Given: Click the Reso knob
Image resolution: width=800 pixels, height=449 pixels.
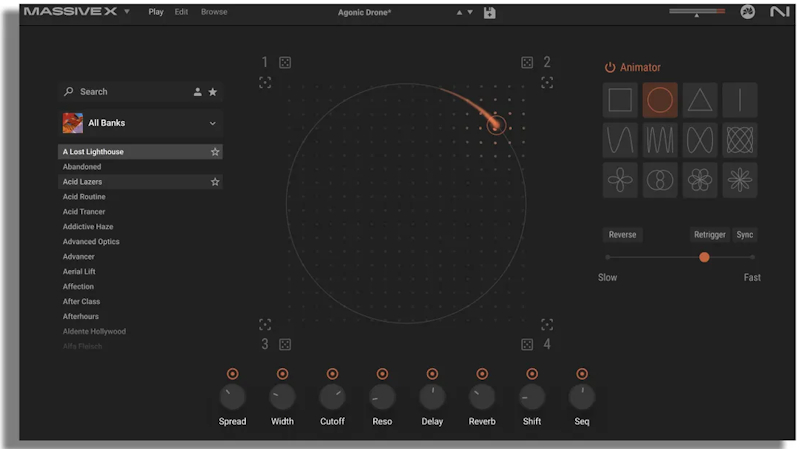Looking at the screenshot, I should (382, 397).
